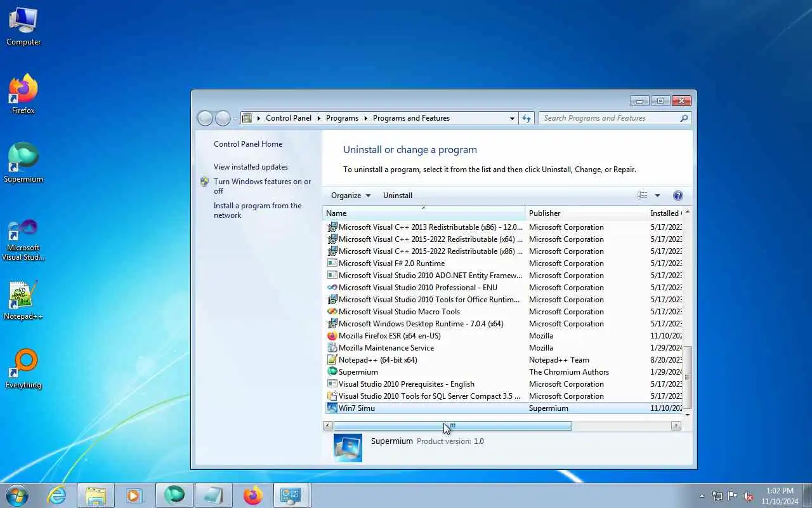Expand the arrow after Programs breadcrumb

click(366, 118)
